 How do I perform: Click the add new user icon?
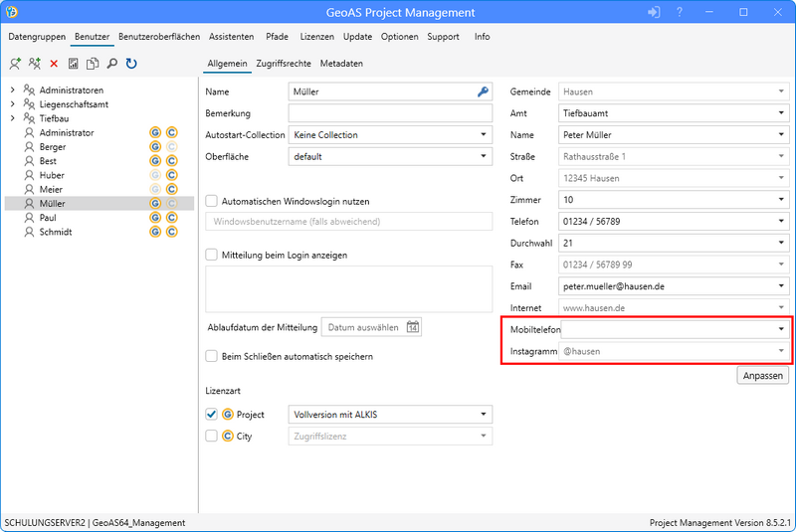[15, 64]
